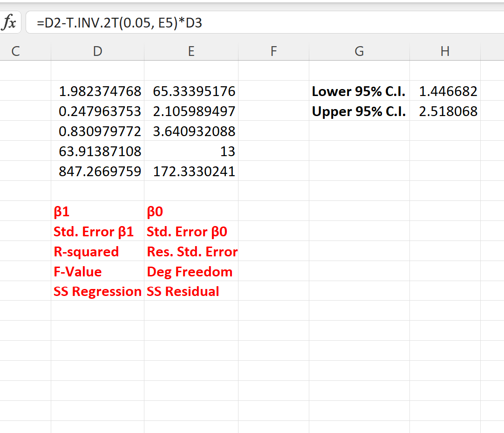Click the cell showing 2.518068
The width and height of the screenshot is (504, 433).
pyautogui.click(x=445, y=111)
